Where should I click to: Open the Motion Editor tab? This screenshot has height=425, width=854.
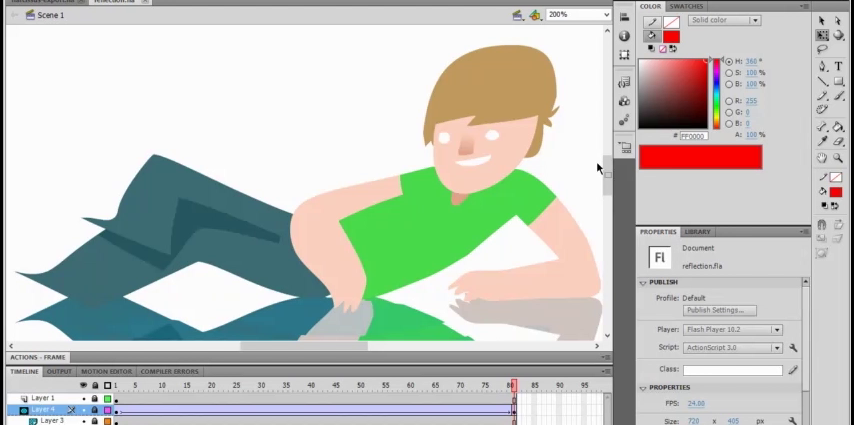[x=106, y=372]
